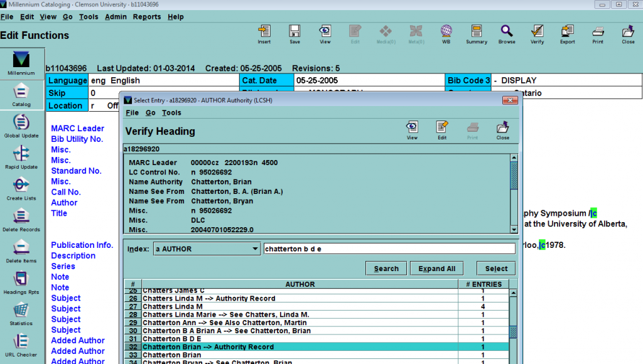This screenshot has height=364, width=643.
Task: Open the Browse magnifier tool
Action: [x=507, y=35]
